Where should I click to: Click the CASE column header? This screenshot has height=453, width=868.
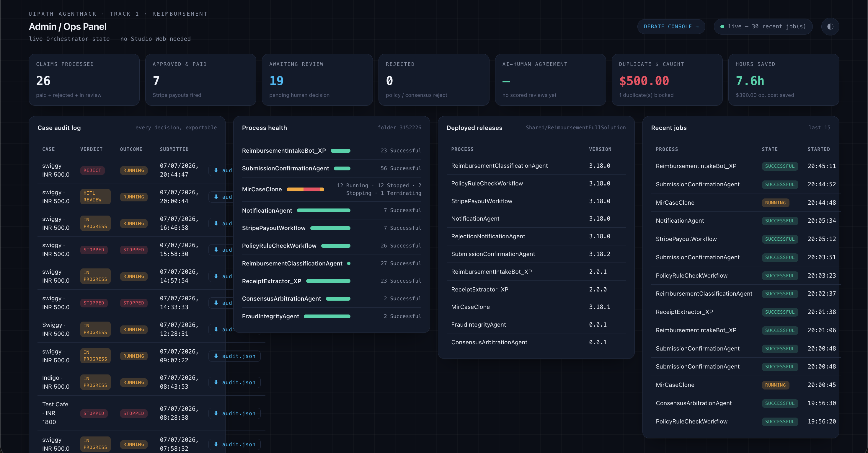[48, 149]
